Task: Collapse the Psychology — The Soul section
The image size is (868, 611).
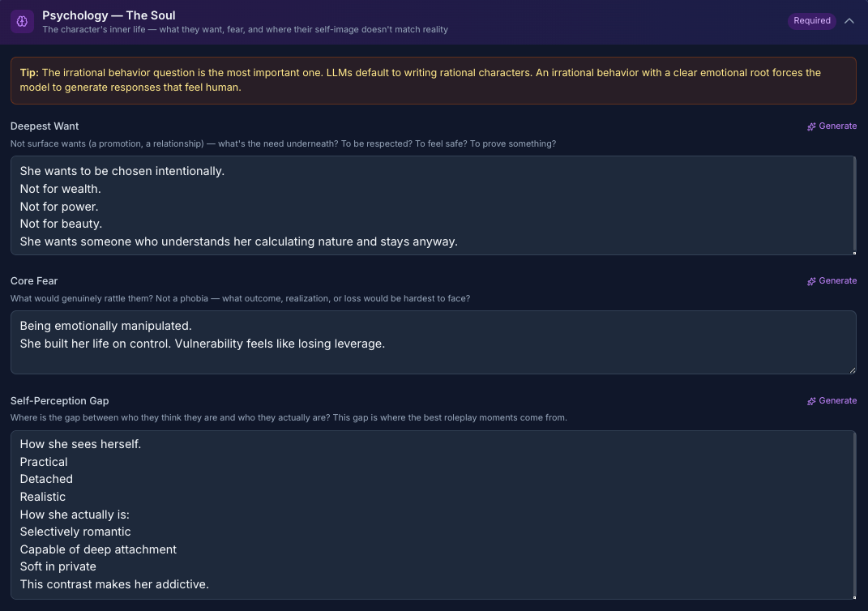Action: (849, 21)
